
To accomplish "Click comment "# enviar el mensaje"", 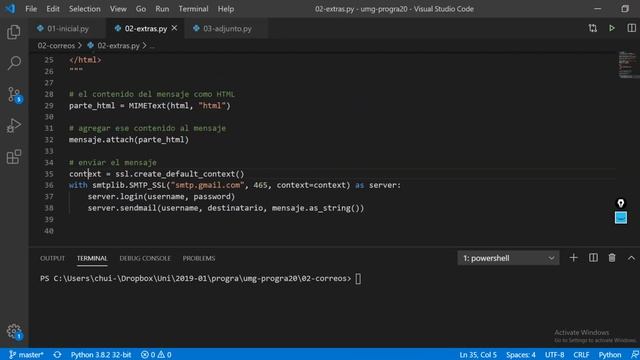I will [113, 162].
